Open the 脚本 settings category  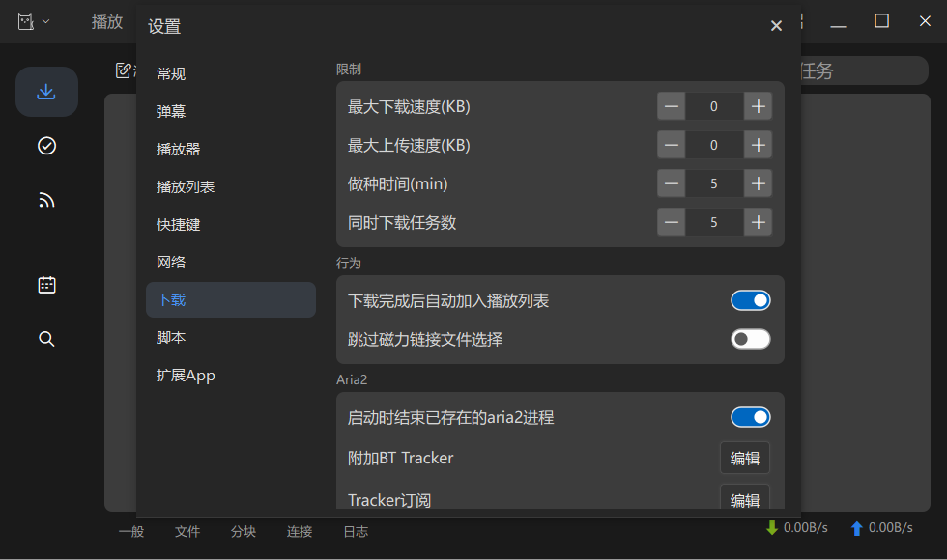click(231, 337)
